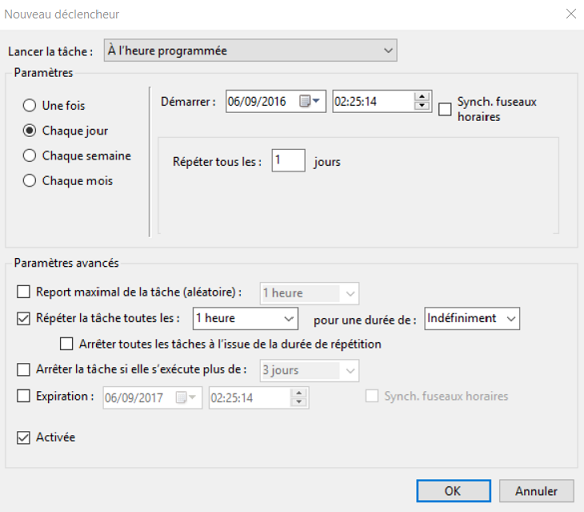Click the Répéter tous les jours field
The image size is (584, 512).
[x=289, y=160]
